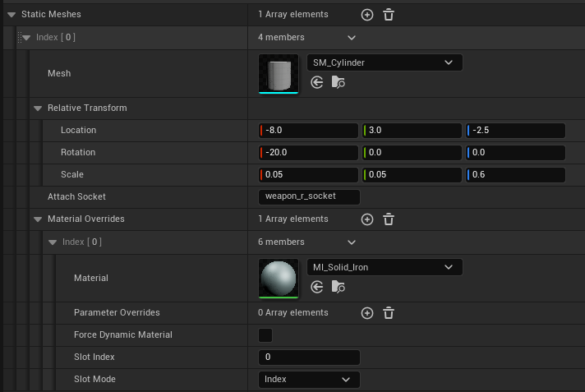Viewport: 585px width, 392px height.
Task: Edit Location X value -8.0
Action: click(x=308, y=131)
